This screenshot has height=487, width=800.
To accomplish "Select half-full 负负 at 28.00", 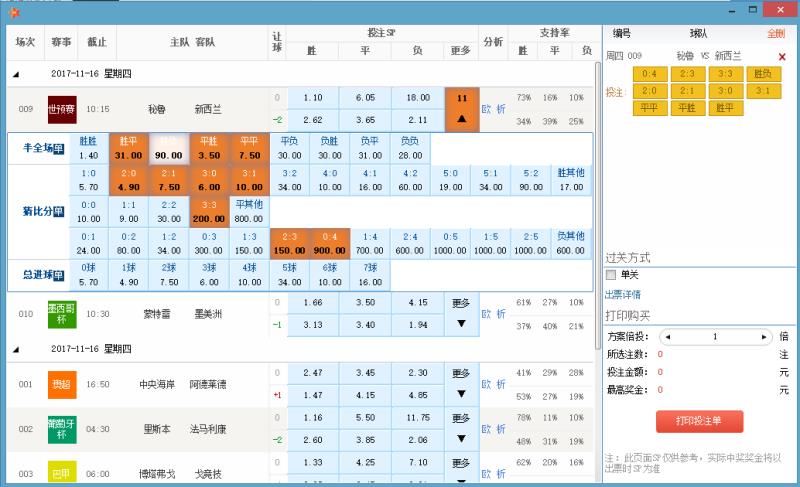I will tap(411, 148).
